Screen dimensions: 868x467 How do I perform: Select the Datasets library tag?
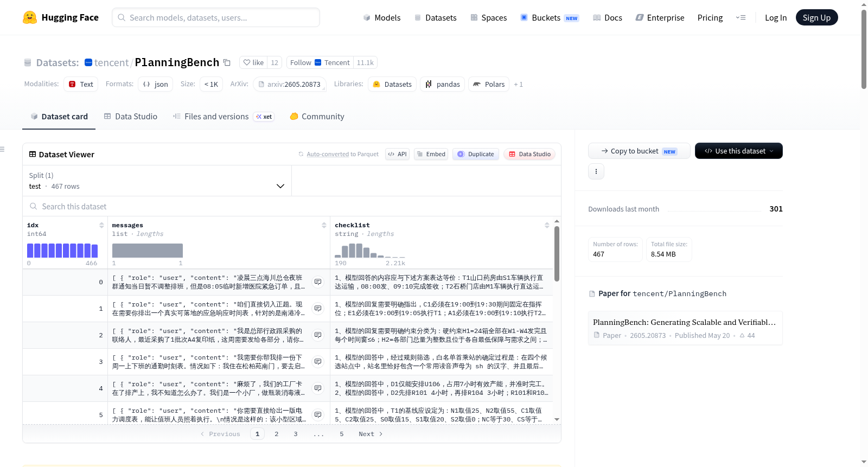[x=392, y=84]
